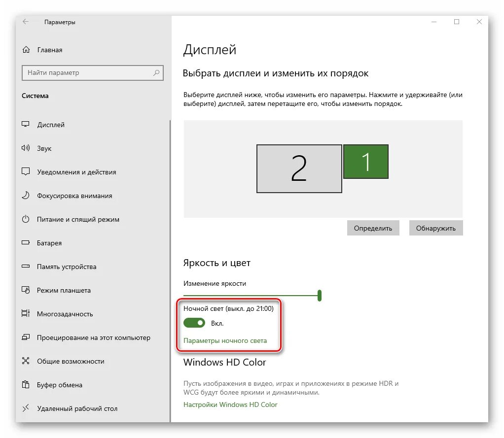Click the Определить button
Image resolution: width=504 pixels, height=438 pixels.
coord(373,228)
